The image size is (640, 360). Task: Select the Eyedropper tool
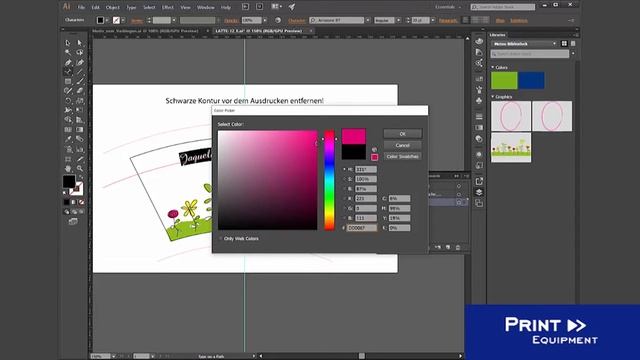68,139
